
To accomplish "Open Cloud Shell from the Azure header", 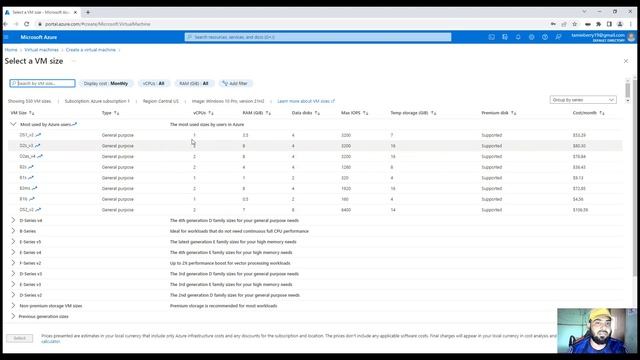I will [x=491, y=37].
